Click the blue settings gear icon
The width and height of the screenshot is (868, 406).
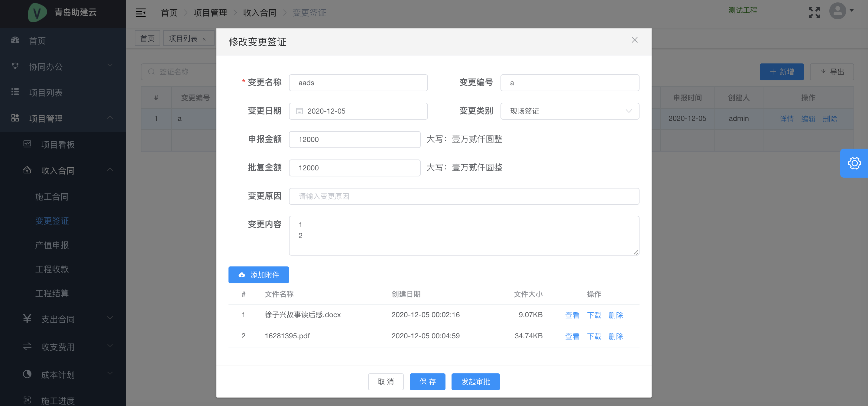click(x=854, y=163)
